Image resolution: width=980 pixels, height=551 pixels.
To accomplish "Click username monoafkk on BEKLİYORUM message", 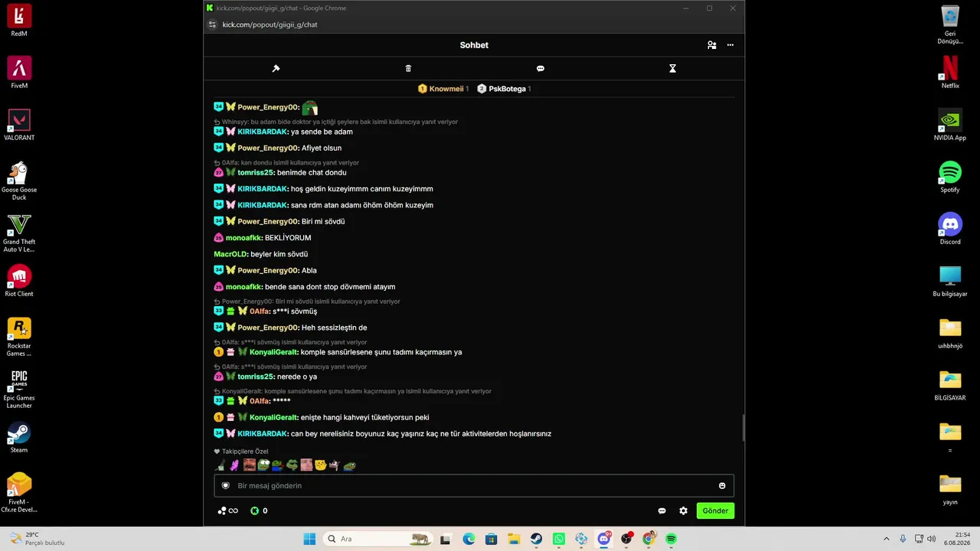I will tap(243, 238).
